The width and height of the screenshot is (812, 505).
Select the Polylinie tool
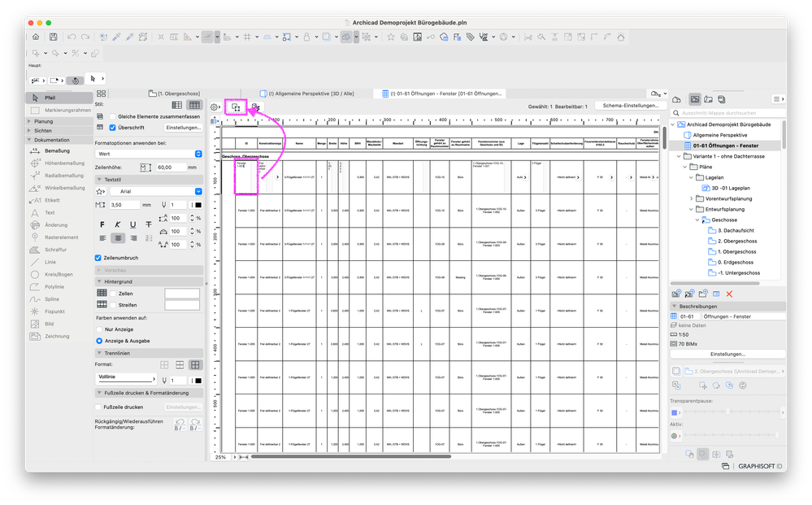click(59, 286)
